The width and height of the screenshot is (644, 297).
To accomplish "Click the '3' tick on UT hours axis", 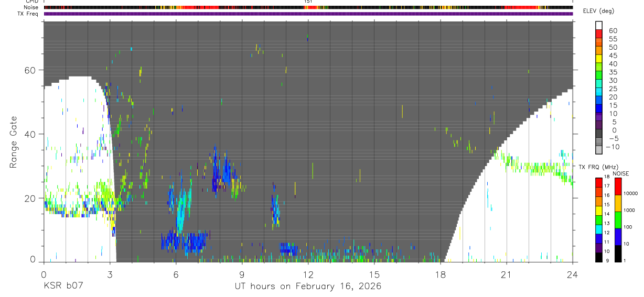I will (110, 274).
